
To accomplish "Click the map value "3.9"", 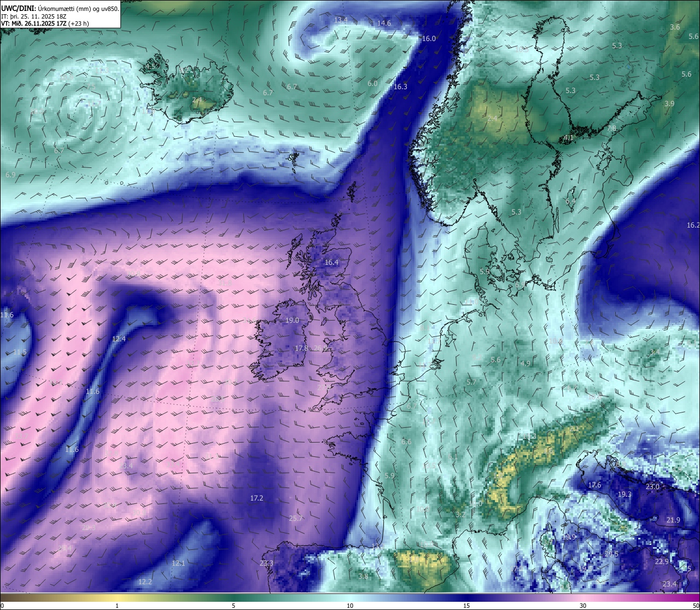I will pyautogui.click(x=669, y=104).
